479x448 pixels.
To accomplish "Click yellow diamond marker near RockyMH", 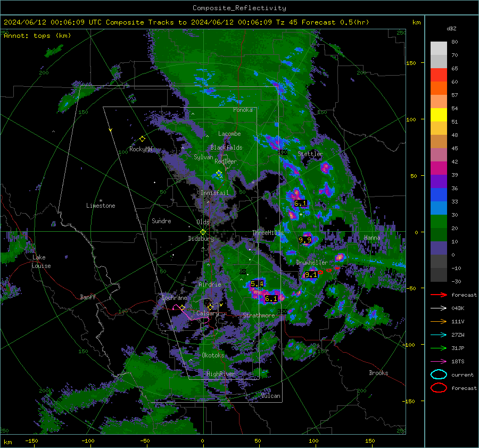I will click(x=142, y=139).
